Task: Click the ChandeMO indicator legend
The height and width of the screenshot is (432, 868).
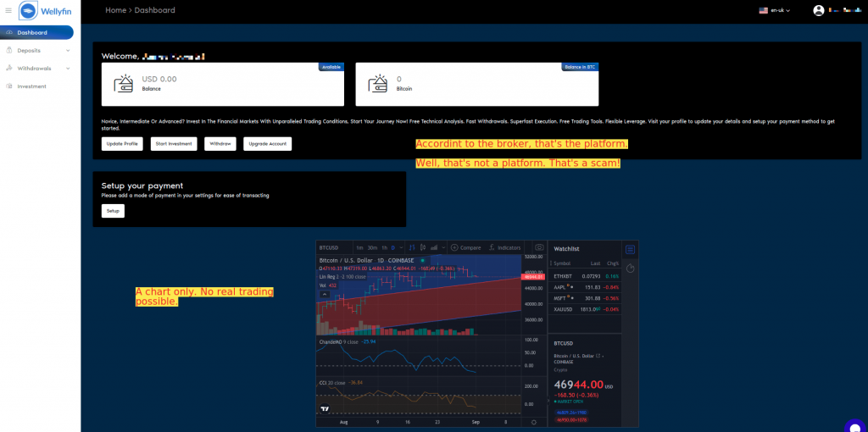Action: point(347,342)
